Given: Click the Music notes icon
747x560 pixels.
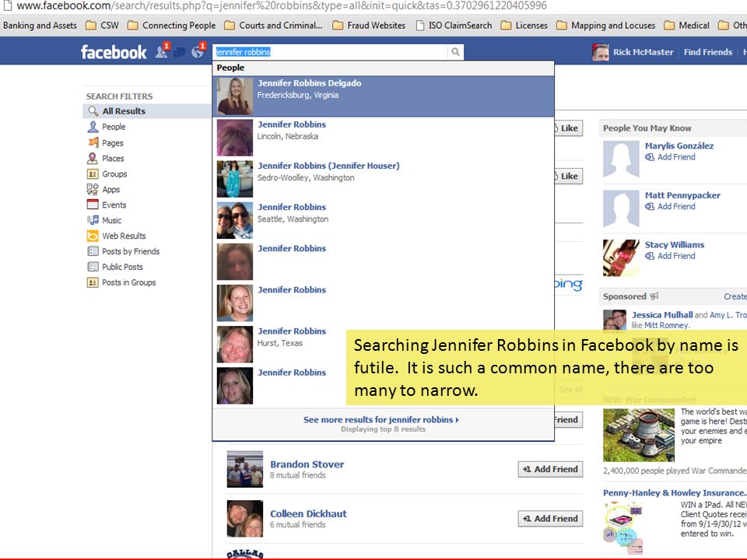Looking at the screenshot, I should (93, 220).
